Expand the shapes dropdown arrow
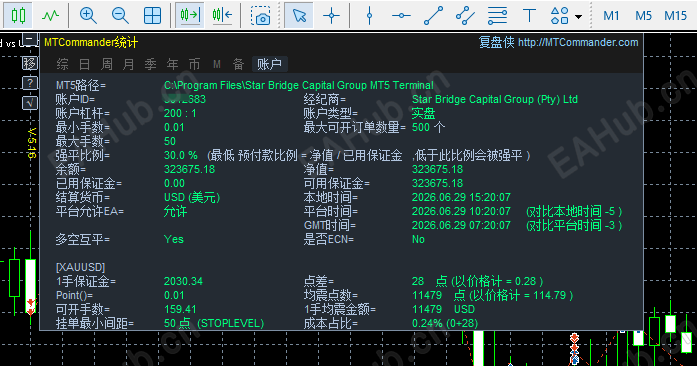Image resolution: width=697 pixels, height=366 pixels. click(x=578, y=17)
